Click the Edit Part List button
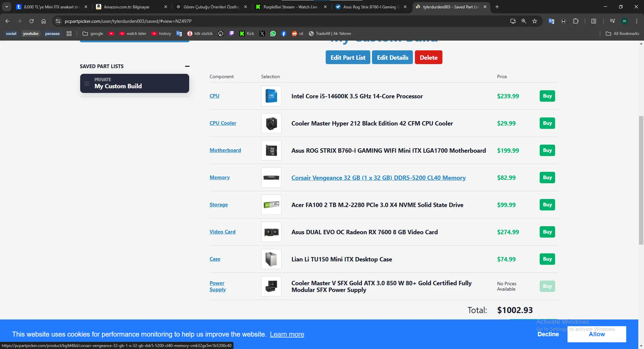 pos(348,57)
